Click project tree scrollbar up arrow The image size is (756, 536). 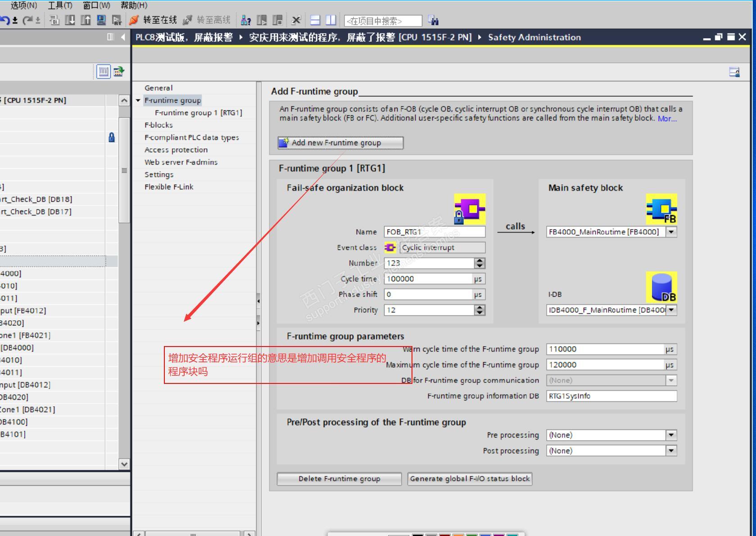click(124, 100)
